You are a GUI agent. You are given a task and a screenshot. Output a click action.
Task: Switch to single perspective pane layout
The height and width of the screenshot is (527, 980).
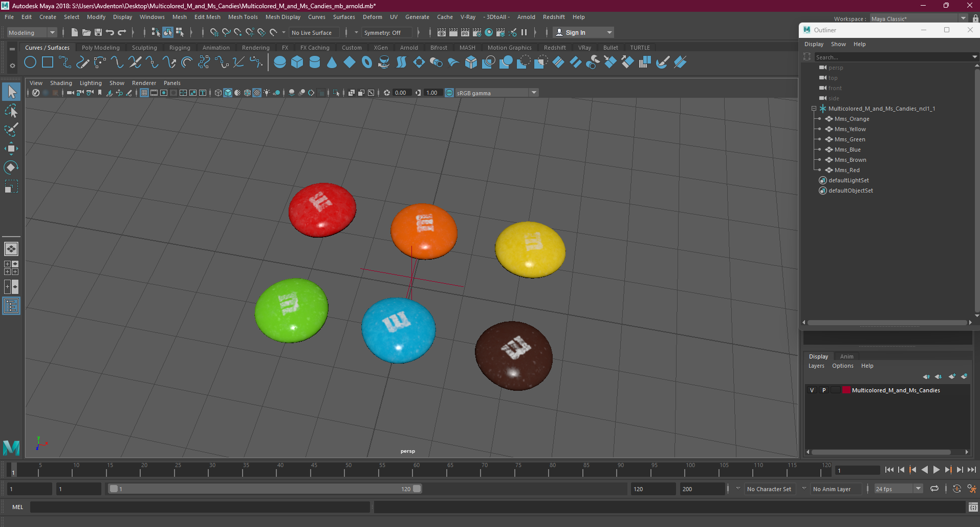(x=11, y=249)
